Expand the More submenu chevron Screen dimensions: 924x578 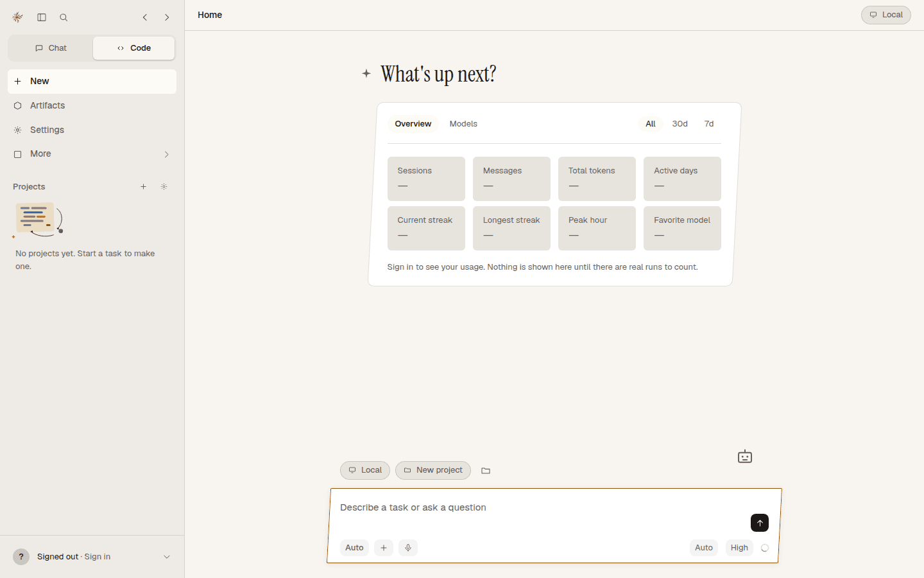[x=167, y=154]
